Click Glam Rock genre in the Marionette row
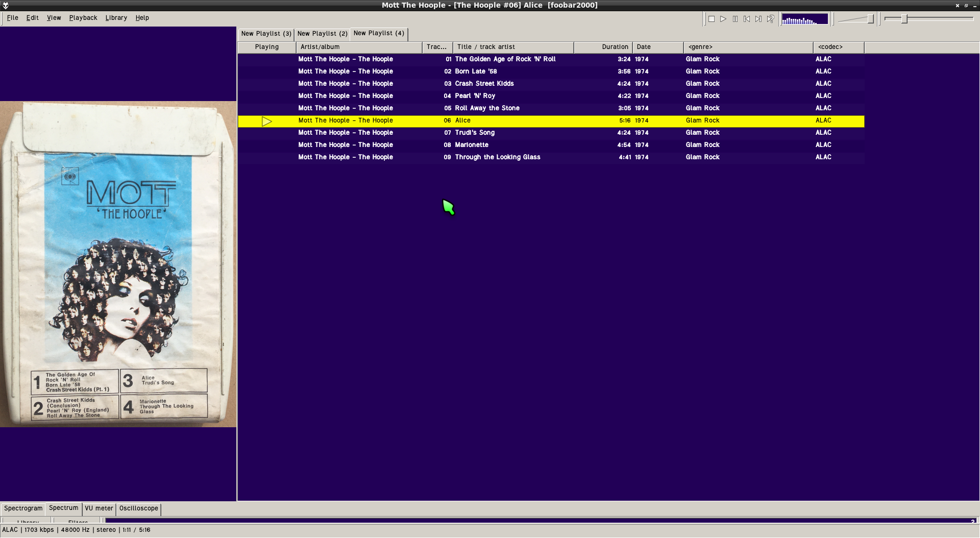 pyautogui.click(x=702, y=145)
